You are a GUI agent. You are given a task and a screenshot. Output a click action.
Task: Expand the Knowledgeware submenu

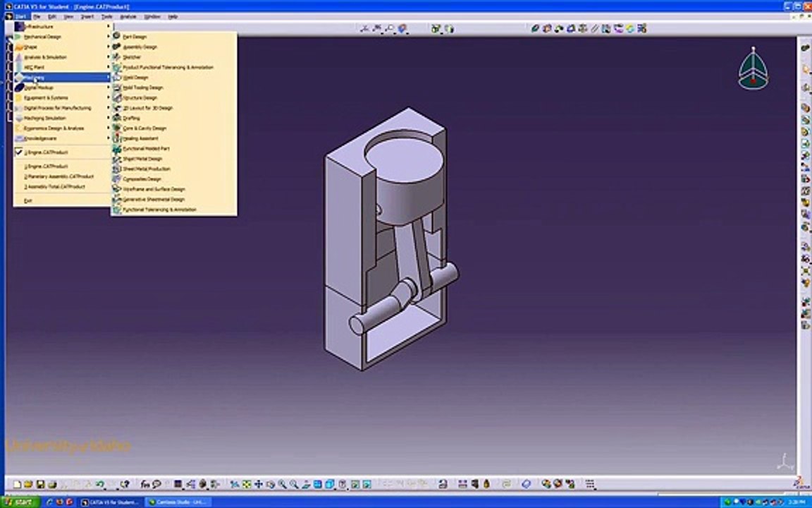(x=62, y=138)
